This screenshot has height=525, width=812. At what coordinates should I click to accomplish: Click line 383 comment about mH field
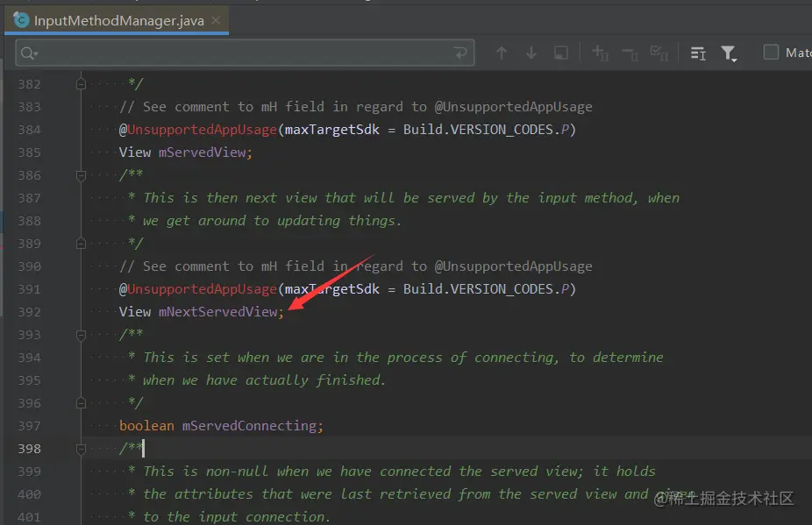click(356, 107)
